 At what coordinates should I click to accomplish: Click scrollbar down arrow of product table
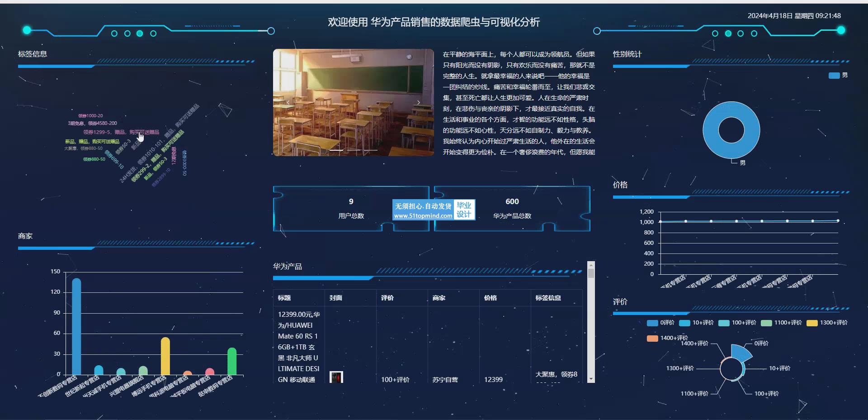click(591, 379)
